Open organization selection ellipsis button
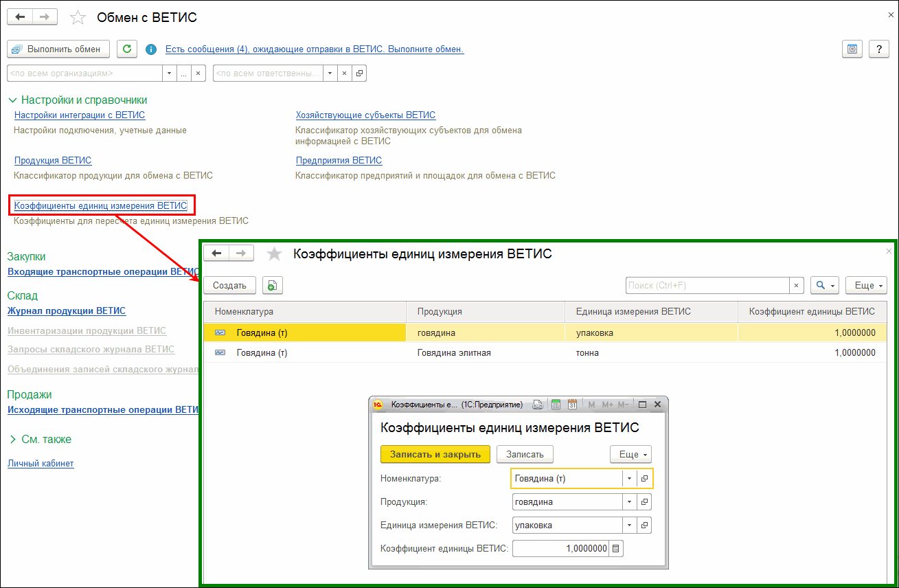 point(184,73)
